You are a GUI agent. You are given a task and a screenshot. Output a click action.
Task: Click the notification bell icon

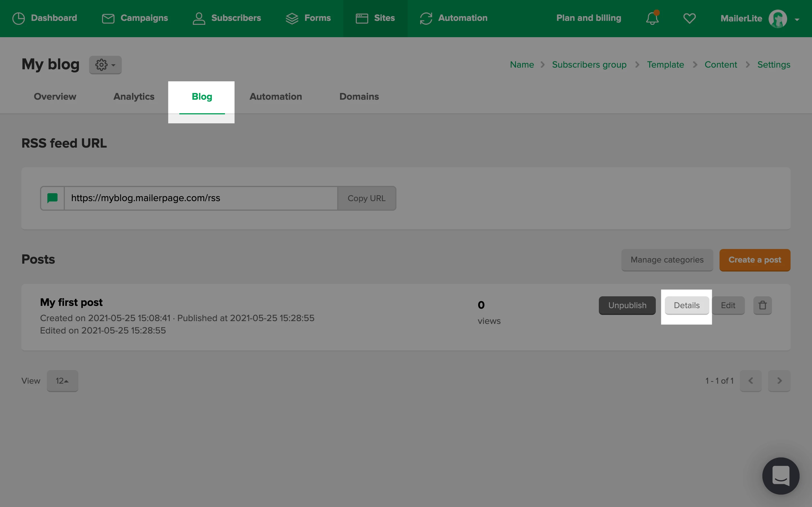point(652,18)
